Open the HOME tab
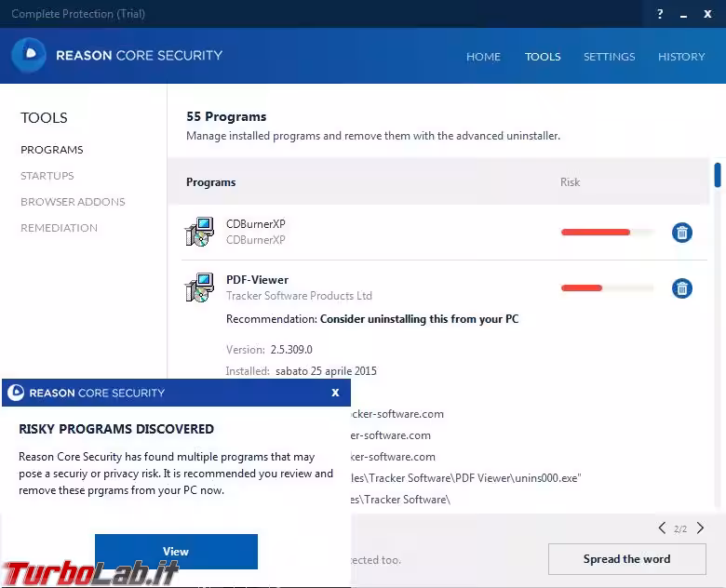Screen dimensions: 726x588 coord(483,57)
